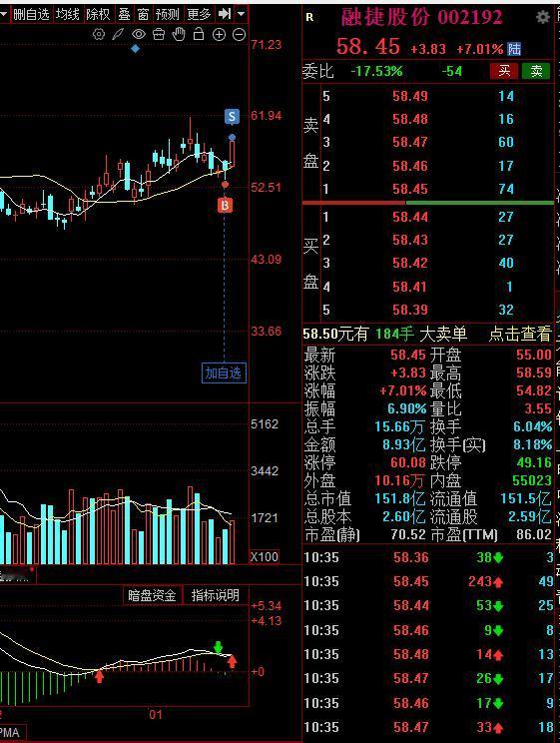The height and width of the screenshot is (743, 560).
Task: Click the green 卖 sell button
Action: (x=536, y=71)
